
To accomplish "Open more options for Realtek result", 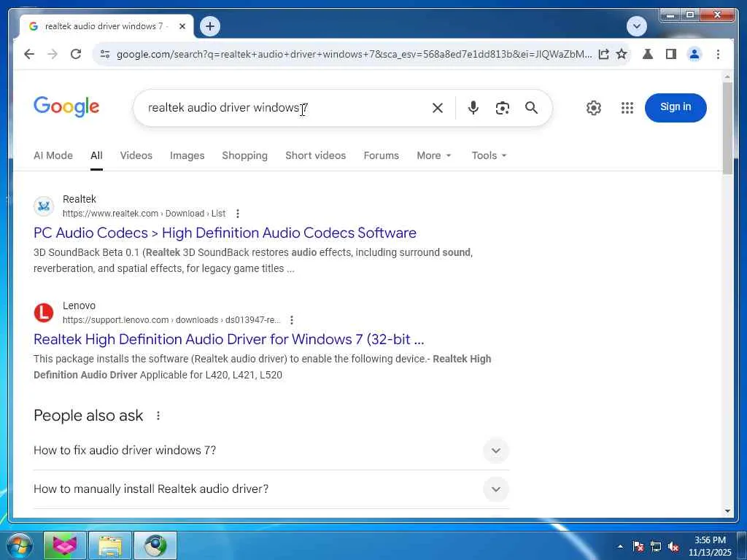I will (x=237, y=214).
